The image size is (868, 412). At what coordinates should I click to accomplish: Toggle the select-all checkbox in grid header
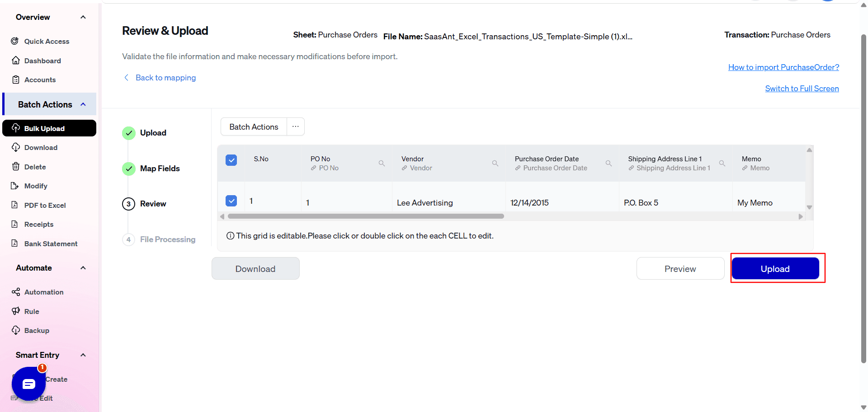coord(231,160)
